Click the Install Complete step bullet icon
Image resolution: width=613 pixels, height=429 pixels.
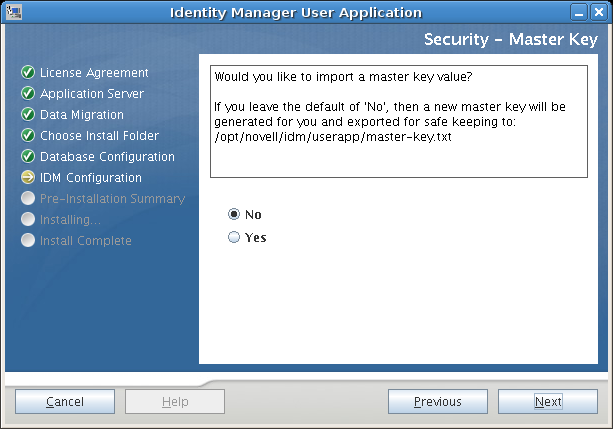click(28, 241)
